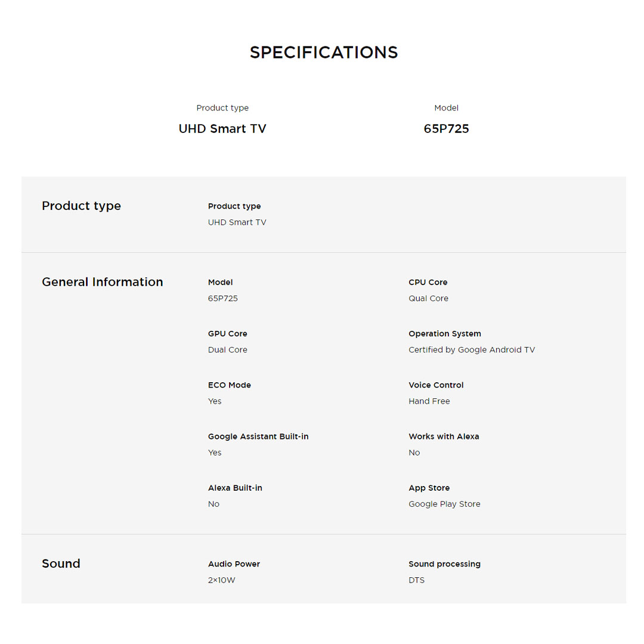The height and width of the screenshot is (644, 644).
Task: Click the large UHD Smart TV header text
Action: 222,129
